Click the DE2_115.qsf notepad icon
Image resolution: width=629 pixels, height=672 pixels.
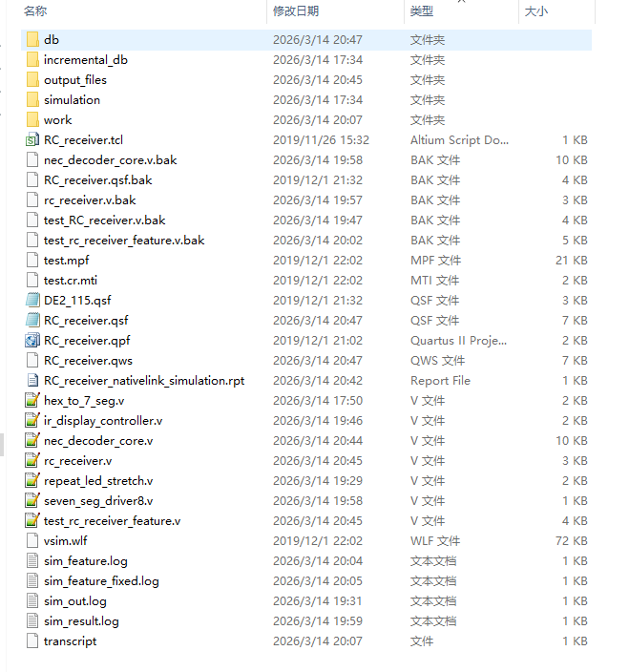click(x=32, y=300)
